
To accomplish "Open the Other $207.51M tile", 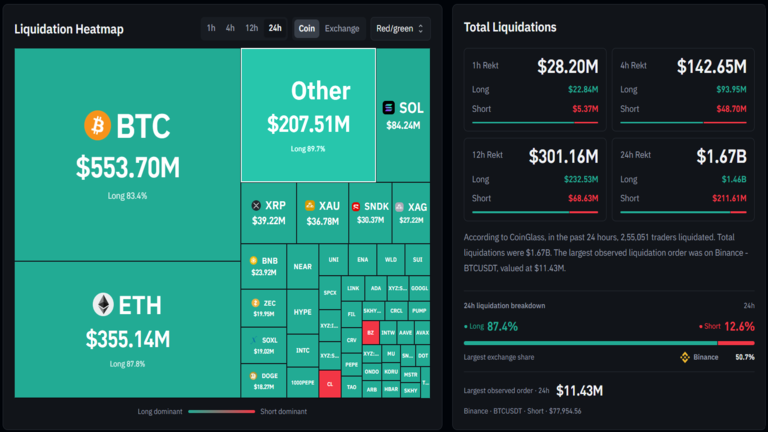I will [x=308, y=115].
